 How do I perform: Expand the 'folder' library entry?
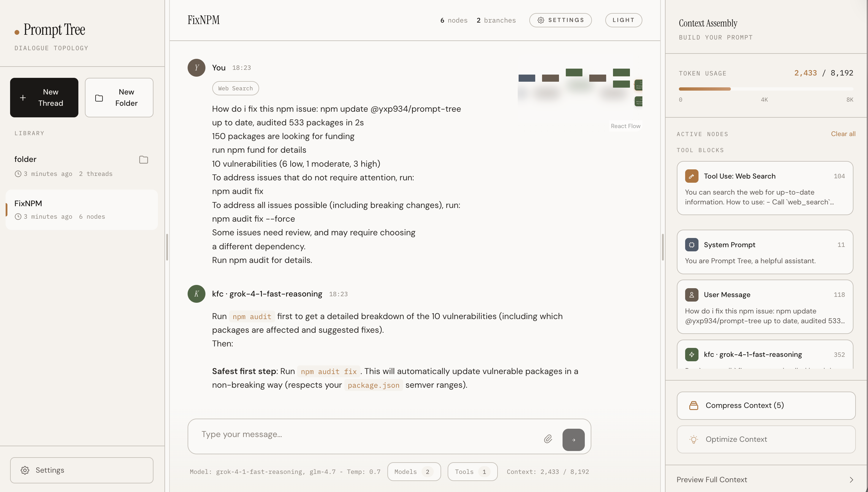pyautogui.click(x=81, y=166)
